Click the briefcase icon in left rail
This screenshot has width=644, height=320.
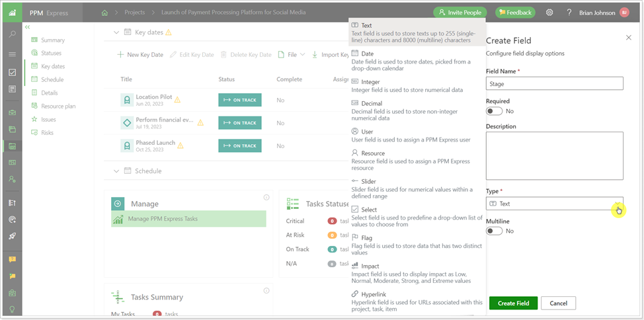pos(13,112)
